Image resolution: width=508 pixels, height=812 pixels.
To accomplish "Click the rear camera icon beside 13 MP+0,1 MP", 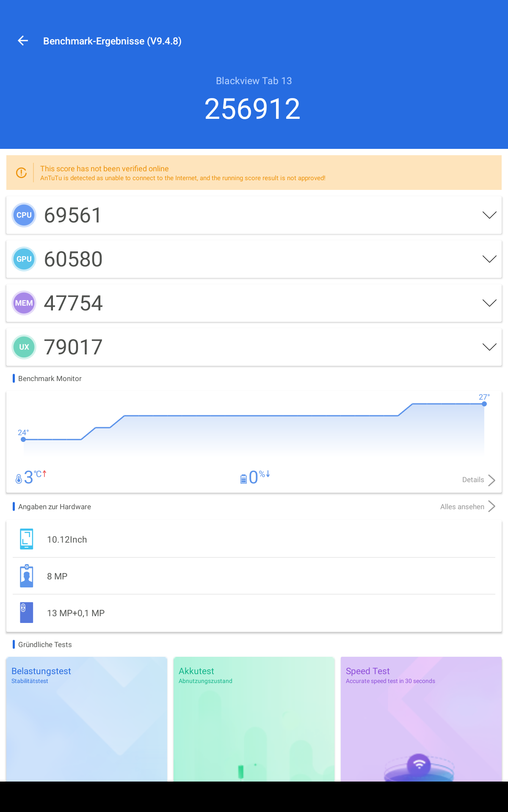I will tap(27, 612).
